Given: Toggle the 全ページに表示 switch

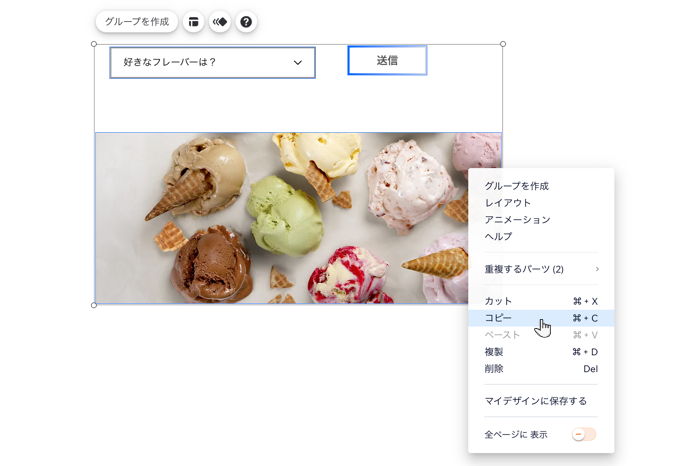Looking at the screenshot, I should (584, 434).
